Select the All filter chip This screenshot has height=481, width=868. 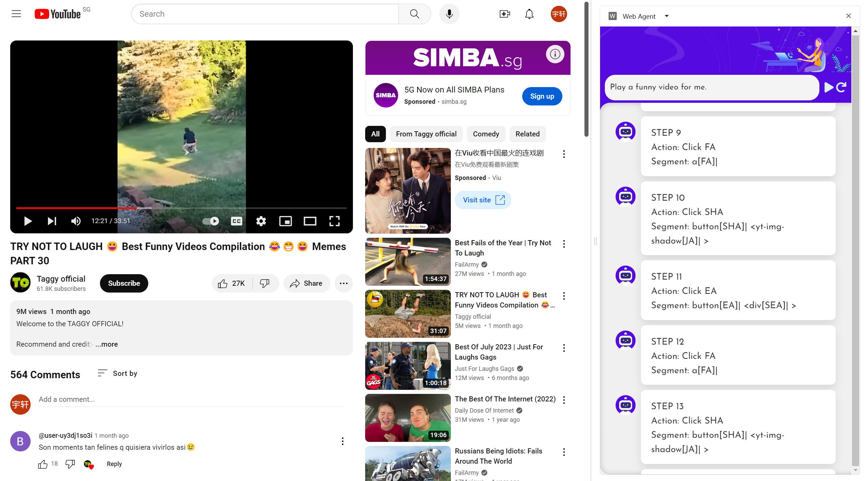pos(375,134)
